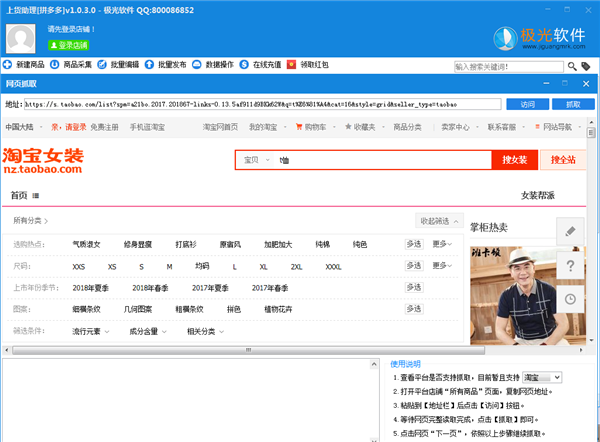
Task: Click the user avatar placeholder
Action: tap(21, 39)
